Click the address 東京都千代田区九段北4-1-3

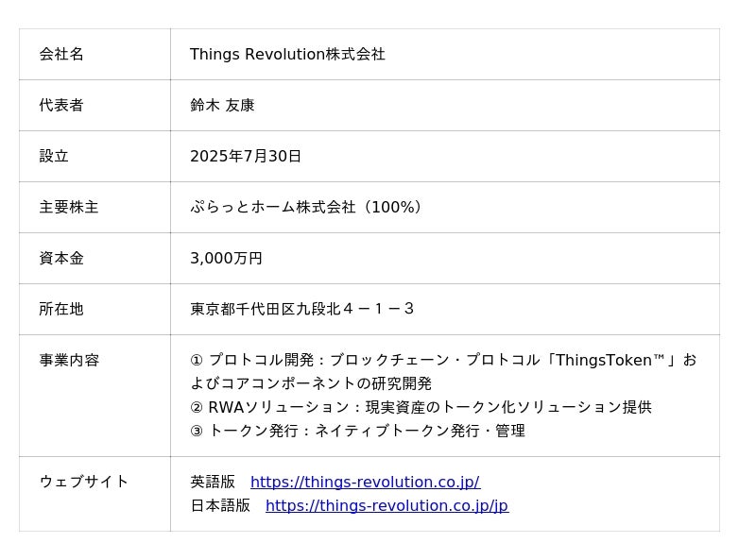(302, 310)
